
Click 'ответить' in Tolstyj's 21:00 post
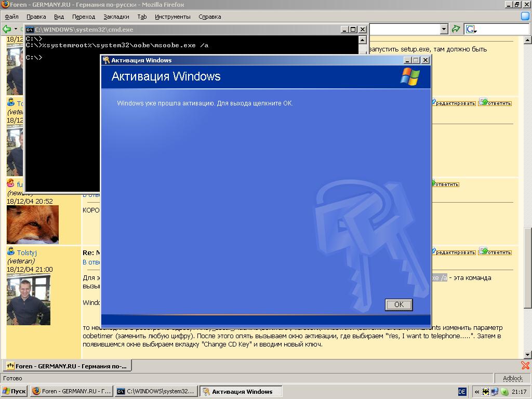pyautogui.click(x=495, y=251)
